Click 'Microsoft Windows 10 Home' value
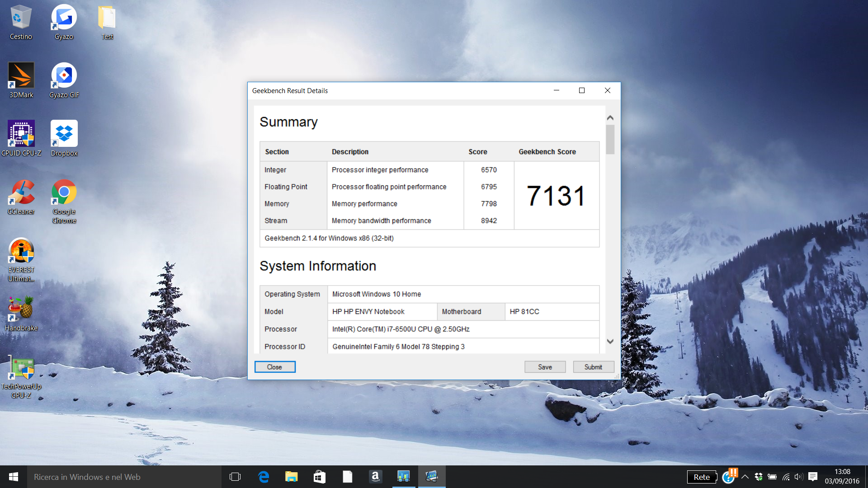The width and height of the screenshot is (868, 488). 377,294
